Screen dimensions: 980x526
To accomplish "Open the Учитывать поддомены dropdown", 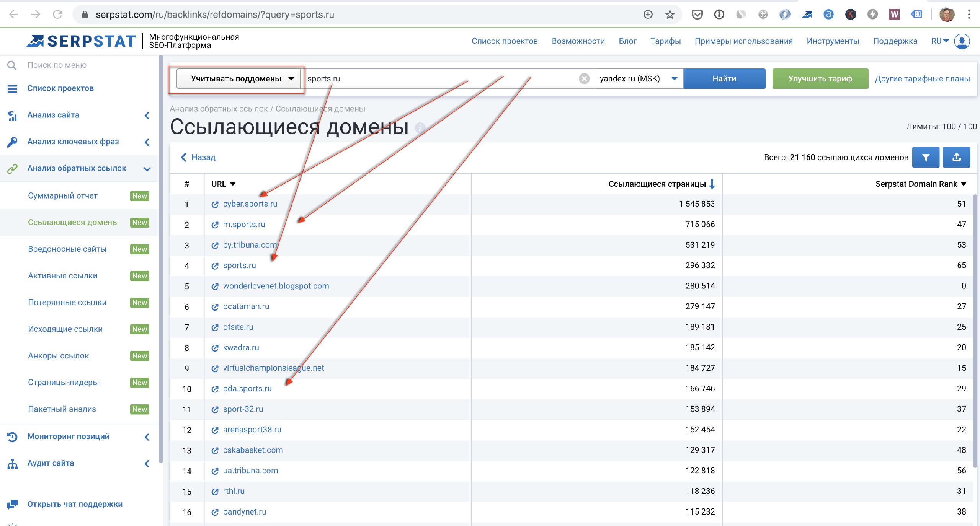I will (x=238, y=79).
